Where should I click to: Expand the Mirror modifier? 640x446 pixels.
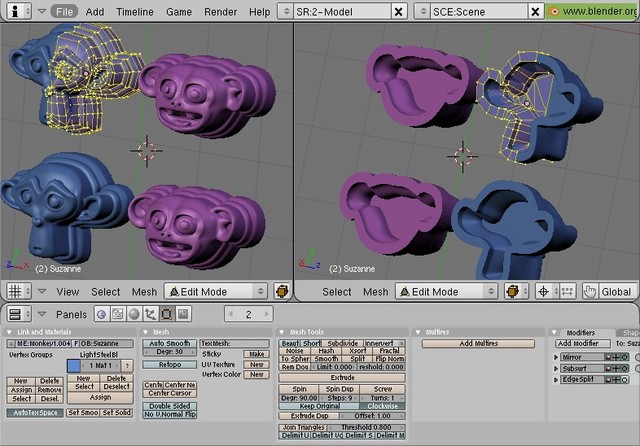coord(556,357)
